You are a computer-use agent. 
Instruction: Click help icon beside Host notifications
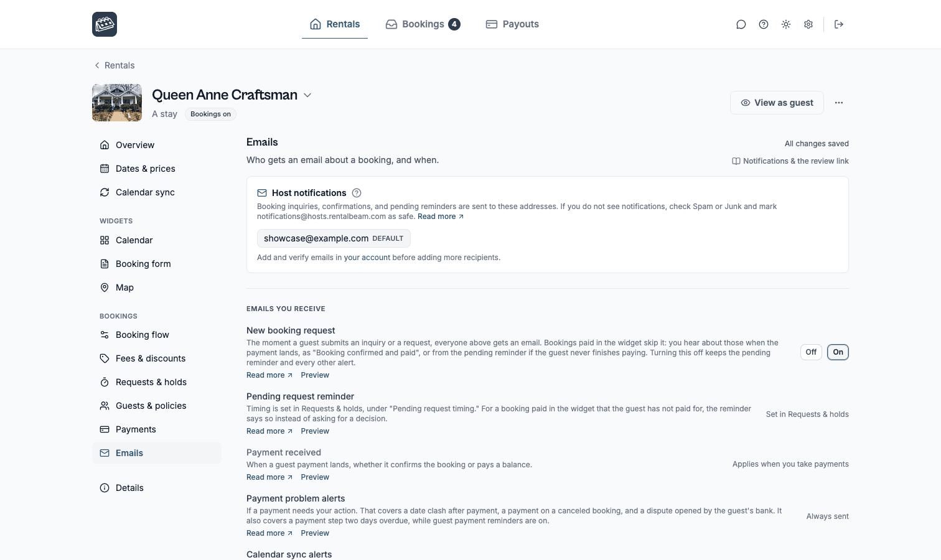357,193
